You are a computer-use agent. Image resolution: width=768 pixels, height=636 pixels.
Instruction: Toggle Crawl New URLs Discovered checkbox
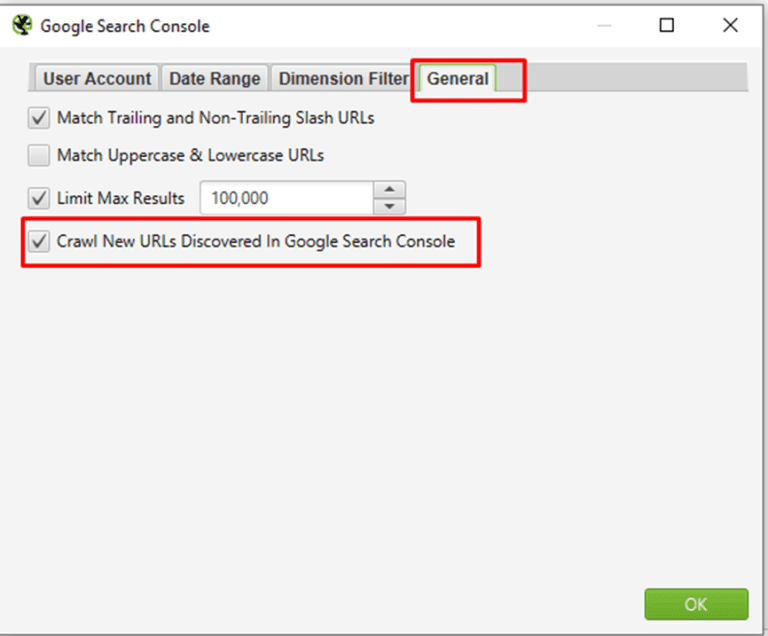click(39, 242)
